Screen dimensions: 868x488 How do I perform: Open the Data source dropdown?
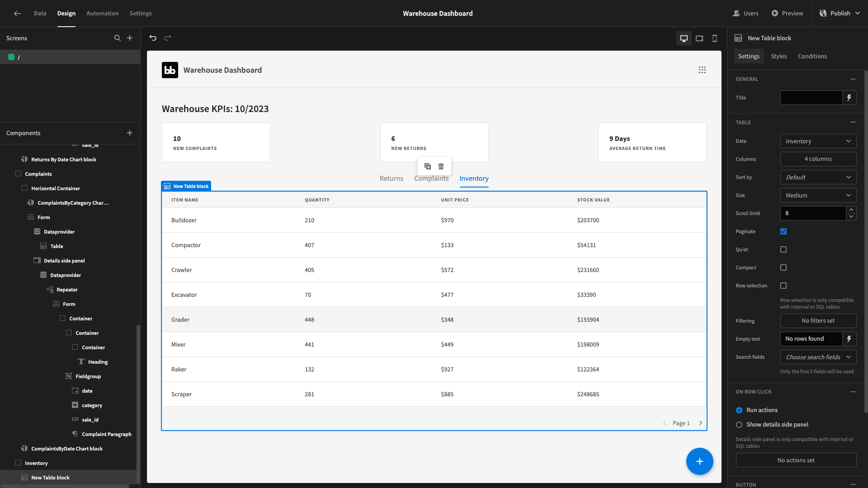(818, 141)
